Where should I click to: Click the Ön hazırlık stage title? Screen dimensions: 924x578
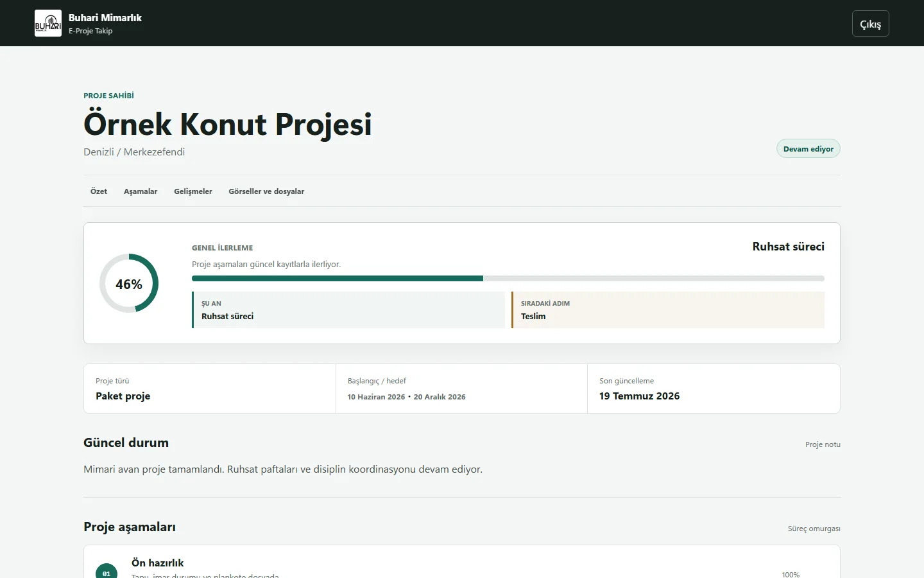[x=157, y=563]
